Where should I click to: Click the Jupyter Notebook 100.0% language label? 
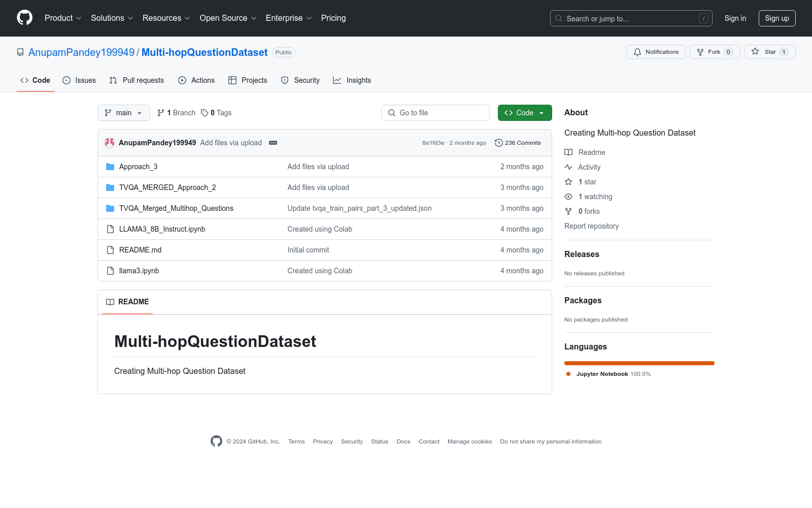tap(614, 374)
